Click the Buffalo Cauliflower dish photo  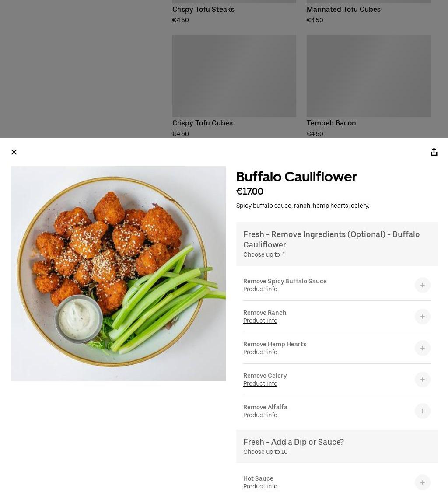click(118, 274)
